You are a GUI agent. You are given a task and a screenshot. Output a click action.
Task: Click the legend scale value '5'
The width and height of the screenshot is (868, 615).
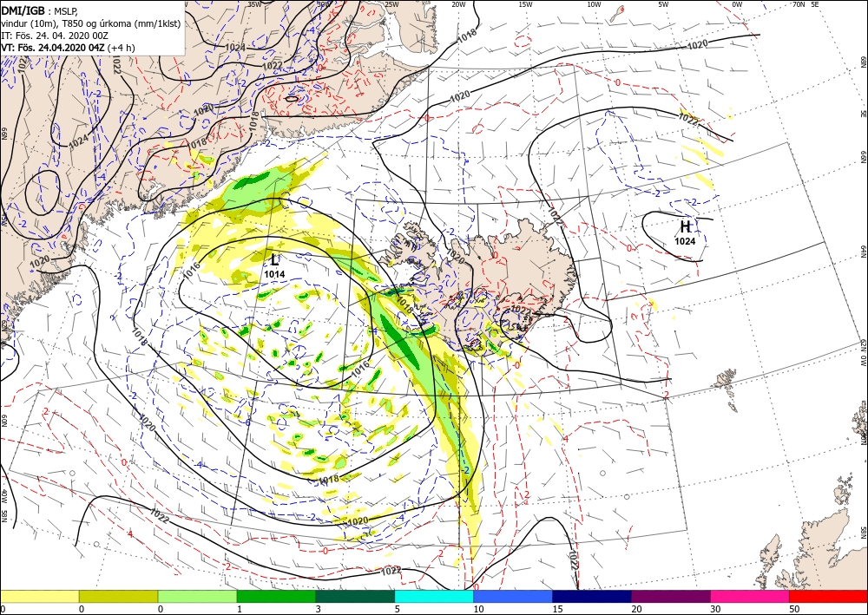click(398, 609)
